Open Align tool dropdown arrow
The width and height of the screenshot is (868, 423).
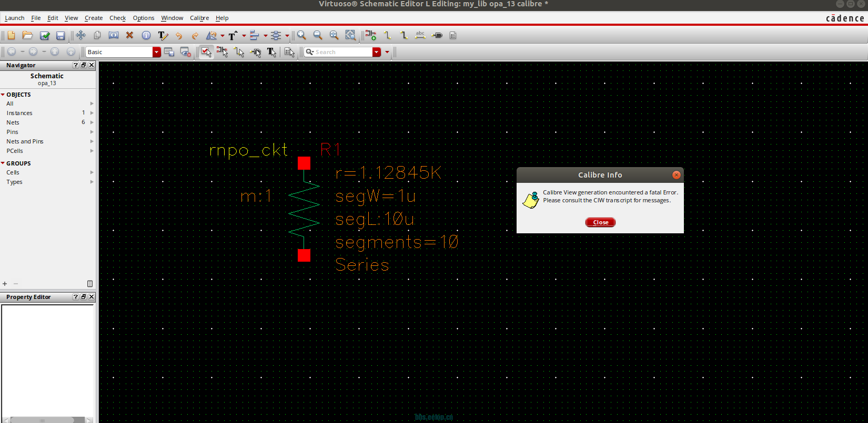tap(266, 36)
